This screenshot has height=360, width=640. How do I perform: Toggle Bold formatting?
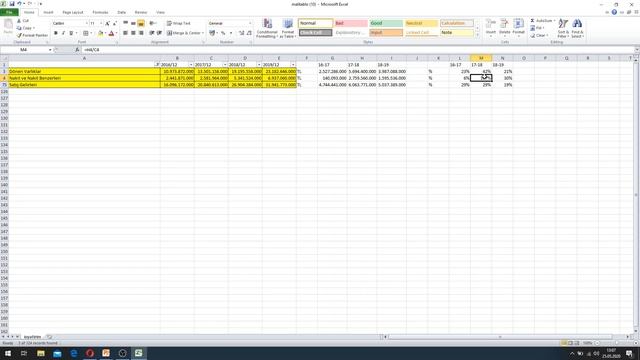point(56,33)
